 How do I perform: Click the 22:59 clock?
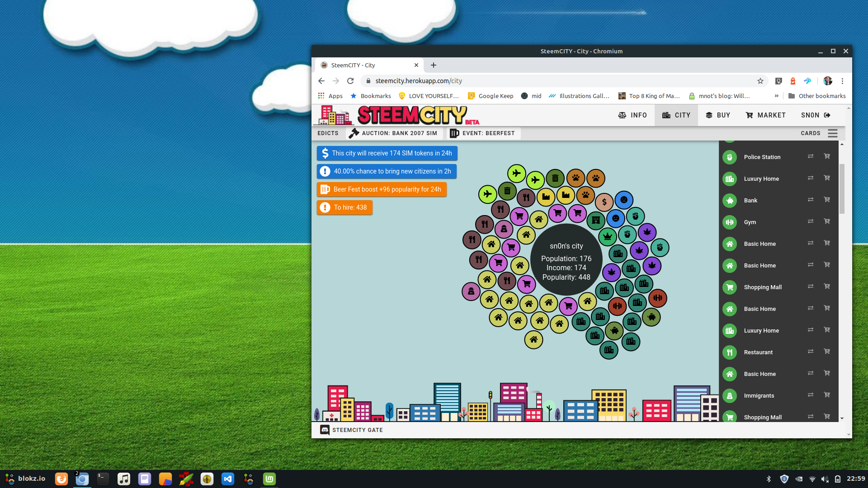[856, 479]
